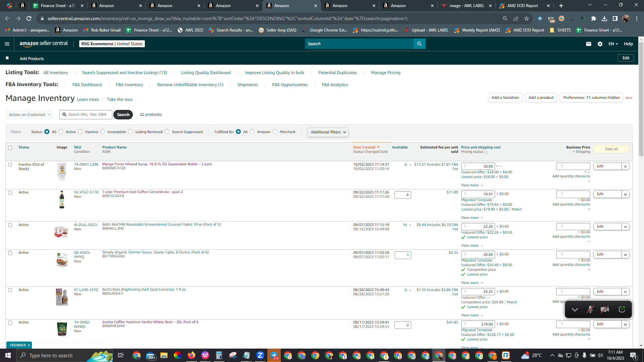Check the box for Mango Puree Infused Syrup row
644x362 pixels.
coord(10,165)
